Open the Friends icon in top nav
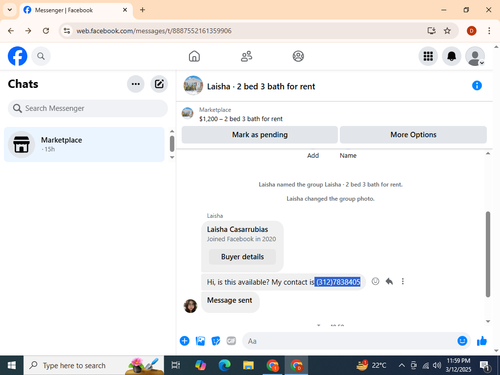The width and height of the screenshot is (500, 375). pyautogui.click(x=246, y=56)
